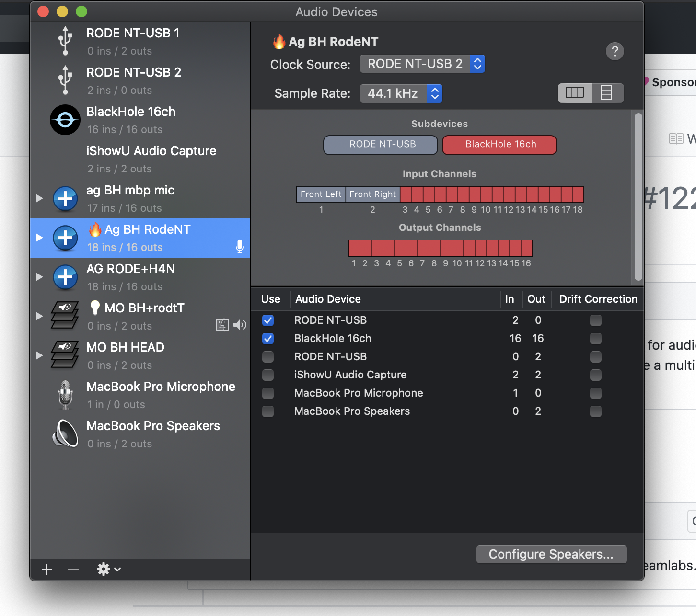Viewport: 696px width, 616px height.
Task: Expand AG RODE+H4N disclosure triangle
Action: [39, 277]
